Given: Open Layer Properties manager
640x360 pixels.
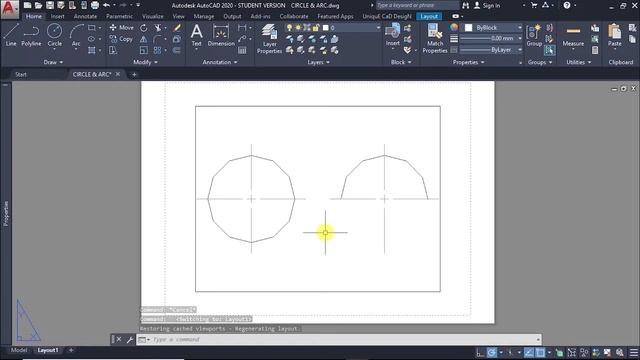Looking at the screenshot, I should pos(269,39).
